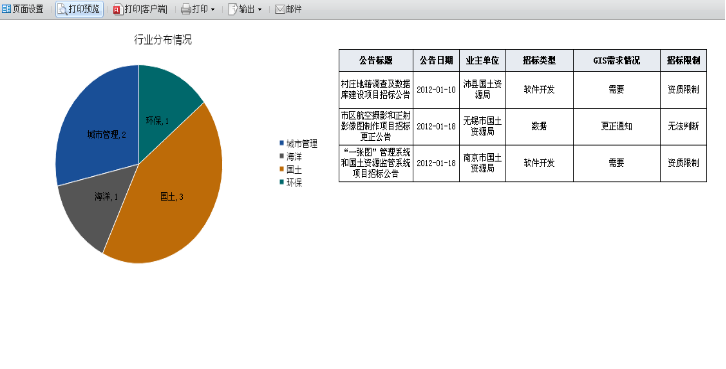Select the teal 环保 legend swatch
Viewport: 726px width, 369px height.
tap(282, 182)
